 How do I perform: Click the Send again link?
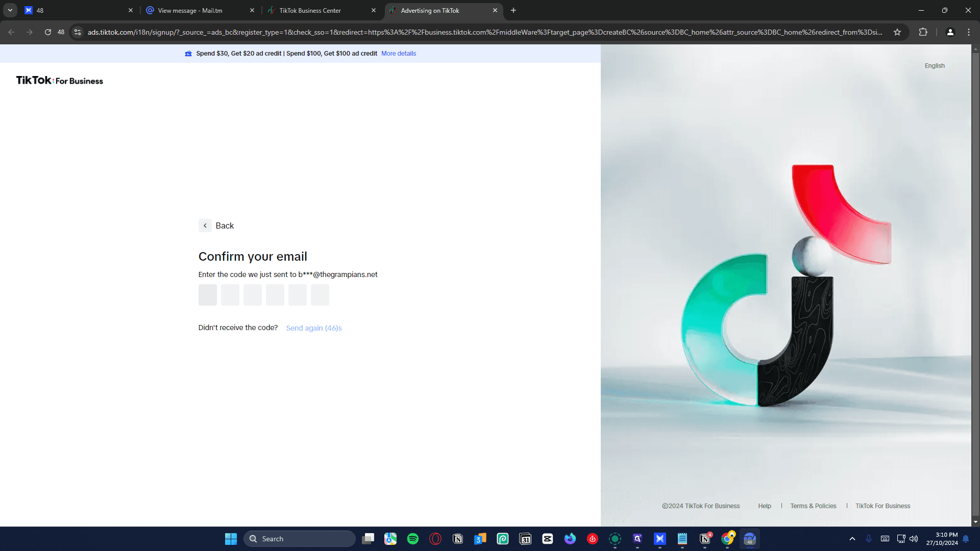(x=314, y=328)
